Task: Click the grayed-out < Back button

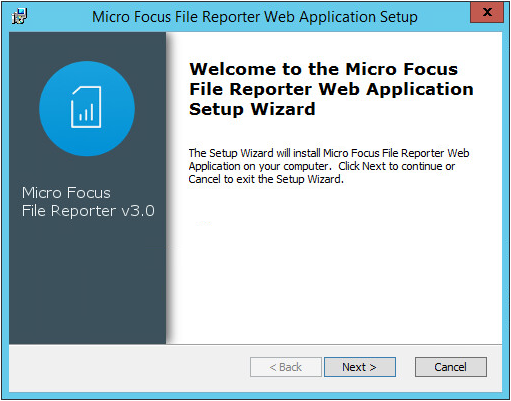Action: point(286,367)
